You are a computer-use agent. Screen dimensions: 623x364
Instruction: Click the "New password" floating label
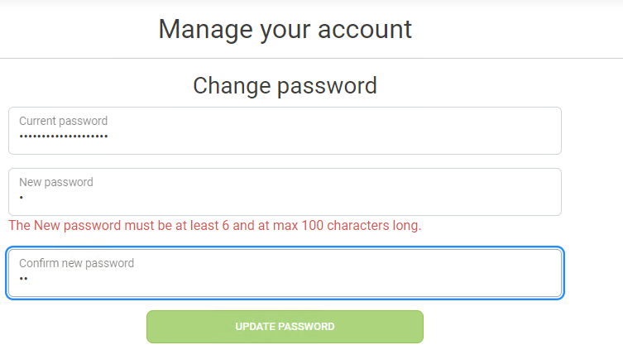(x=56, y=182)
